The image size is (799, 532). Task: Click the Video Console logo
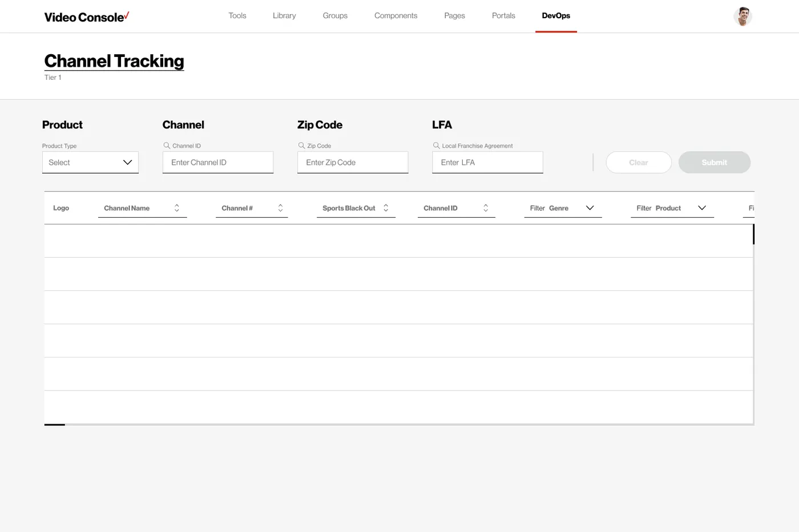tap(87, 17)
